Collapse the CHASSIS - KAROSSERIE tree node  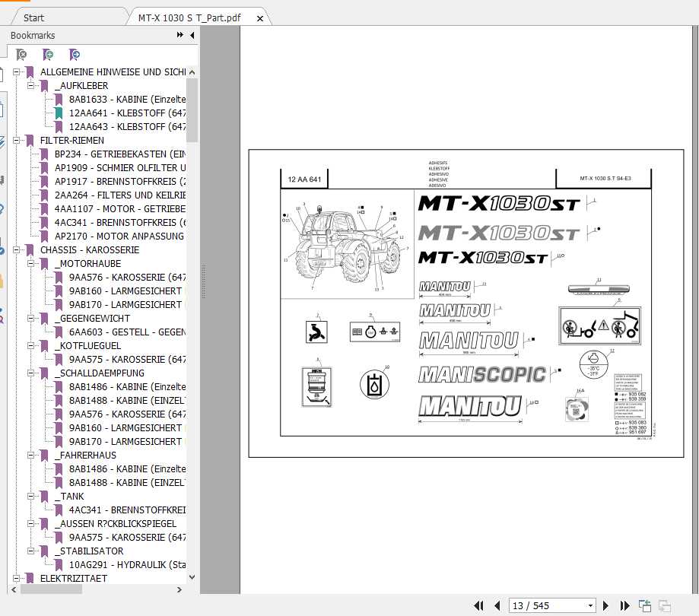coord(16,250)
